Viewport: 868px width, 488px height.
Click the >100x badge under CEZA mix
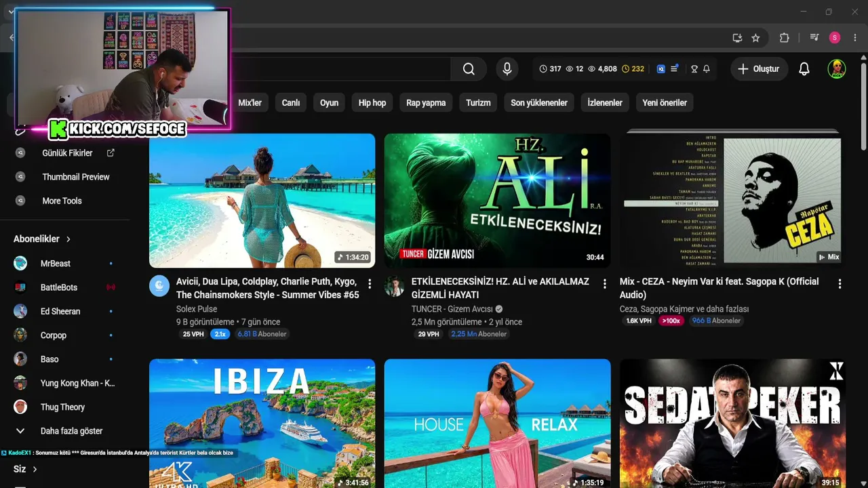tap(671, 321)
